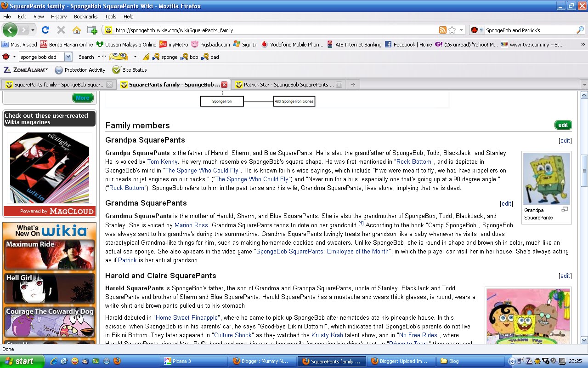Go to Home with the house icon

point(77,30)
